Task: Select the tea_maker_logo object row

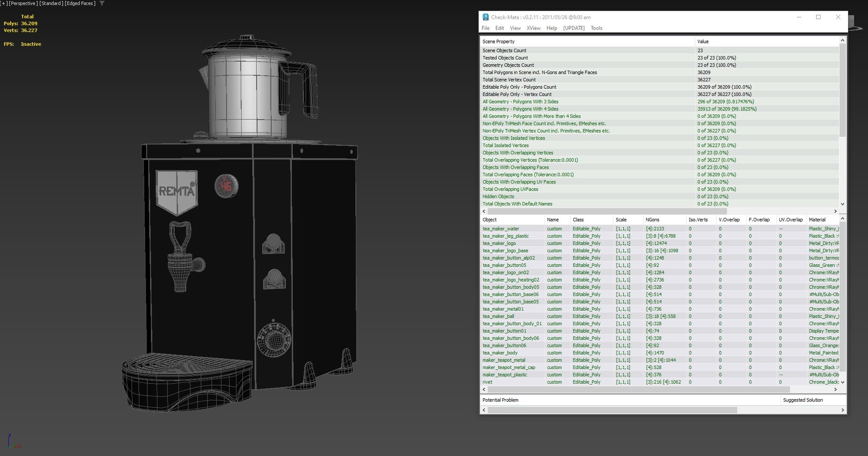Action: click(x=660, y=243)
